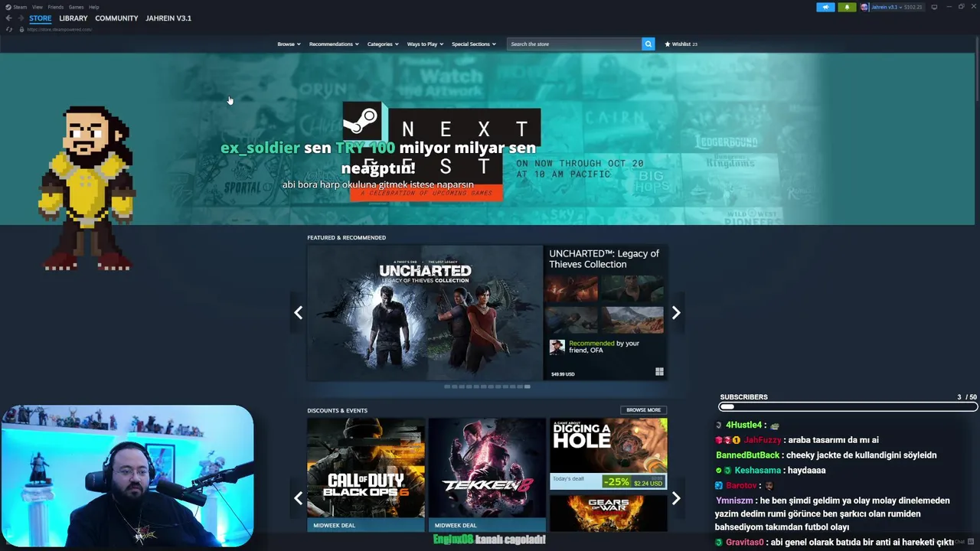Open the Digging a Hole daily deal
The height and width of the screenshot is (551, 980).
608,453
